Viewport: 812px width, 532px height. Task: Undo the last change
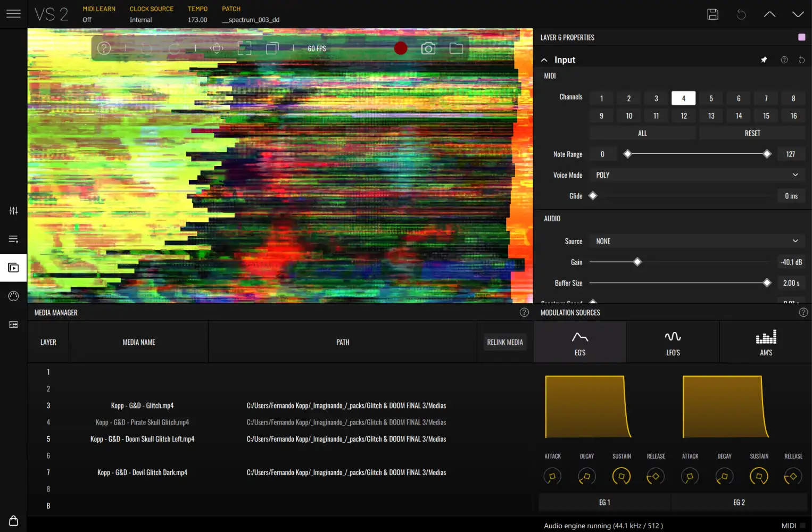click(x=741, y=14)
